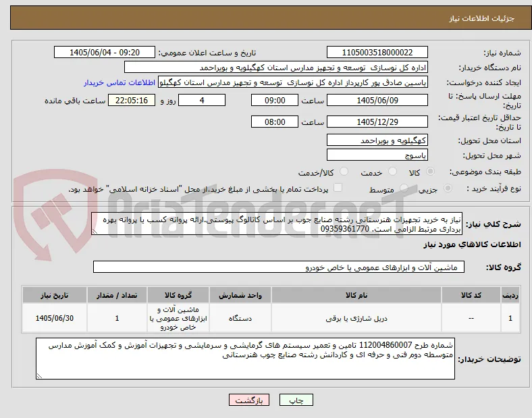This screenshot has width=532, height=418.
Task: Click the delivery province field کهگیلویه و بویراحمد
Action: pos(377,140)
